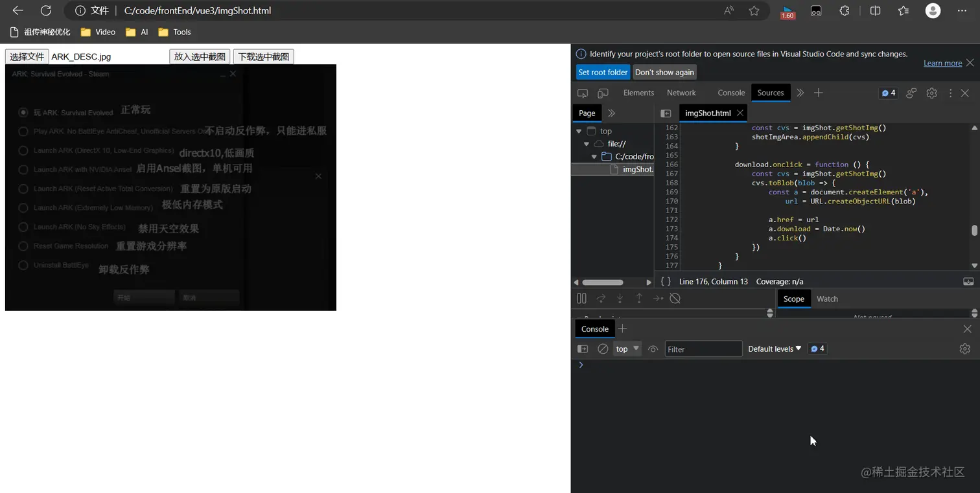
Task: Open the favorites list icon
Action: [904, 10]
